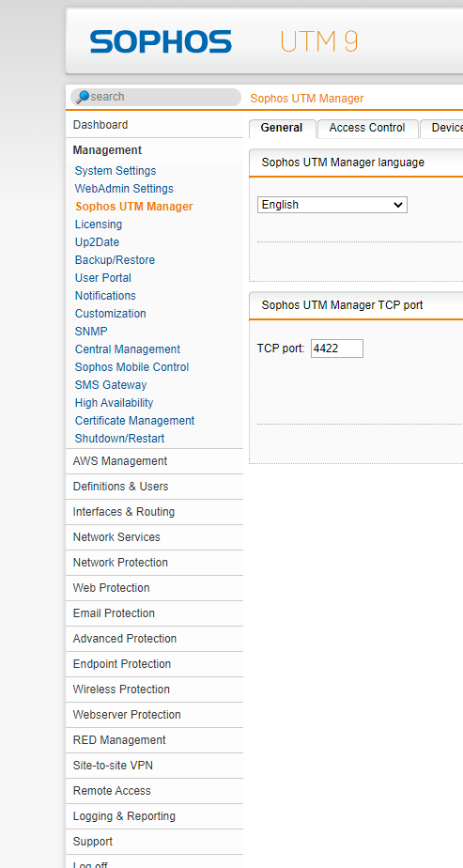Open Backup/Restore in Management
The width and height of the screenshot is (463, 868).
(x=115, y=260)
